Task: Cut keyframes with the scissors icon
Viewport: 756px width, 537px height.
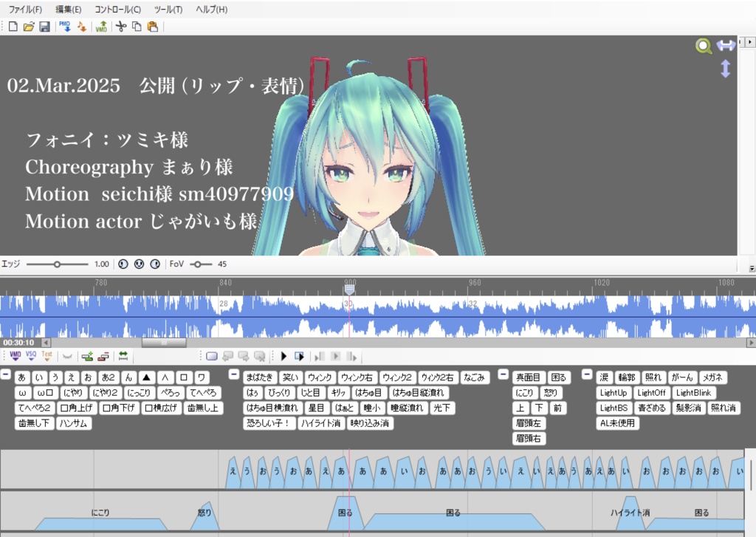Action: point(120,27)
